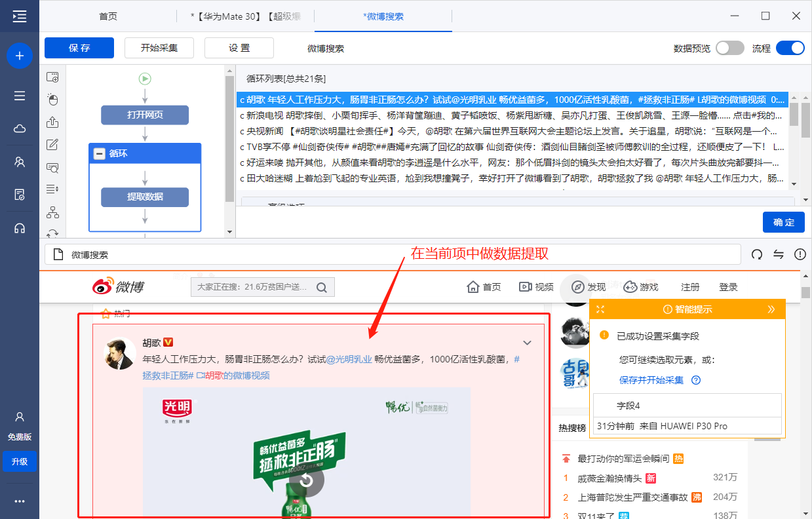Collapse the 循环 loop box
The height and width of the screenshot is (519, 812).
[x=100, y=154]
